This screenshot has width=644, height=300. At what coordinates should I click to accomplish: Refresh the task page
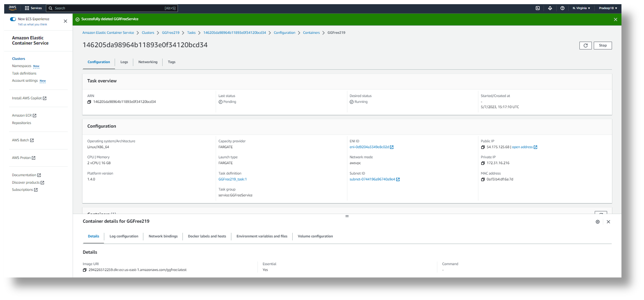tap(585, 45)
